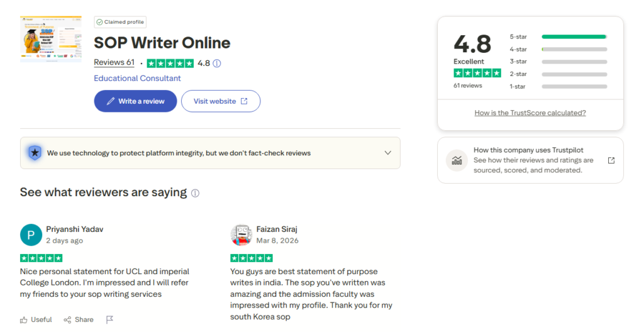Mark Priyanshi Yadav's review as Useful
644x332 pixels.
coord(36,319)
